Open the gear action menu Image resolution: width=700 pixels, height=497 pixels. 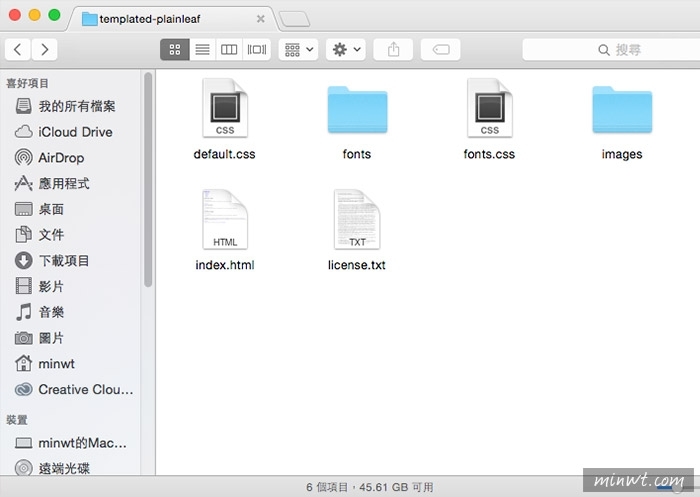click(x=345, y=49)
